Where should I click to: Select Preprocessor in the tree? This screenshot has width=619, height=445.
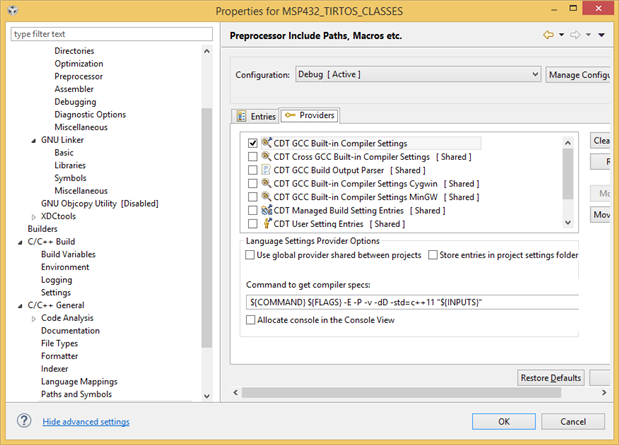click(79, 76)
